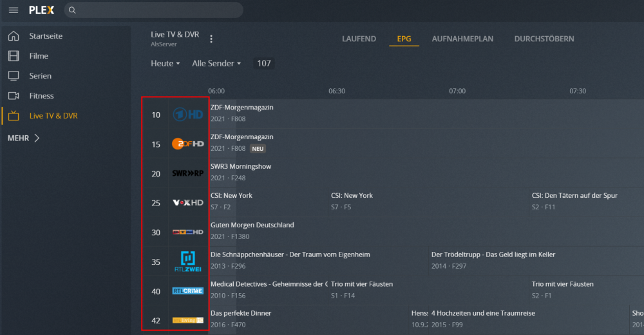Expand the MEHR sidebar section
644x335 pixels.
click(x=23, y=138)
